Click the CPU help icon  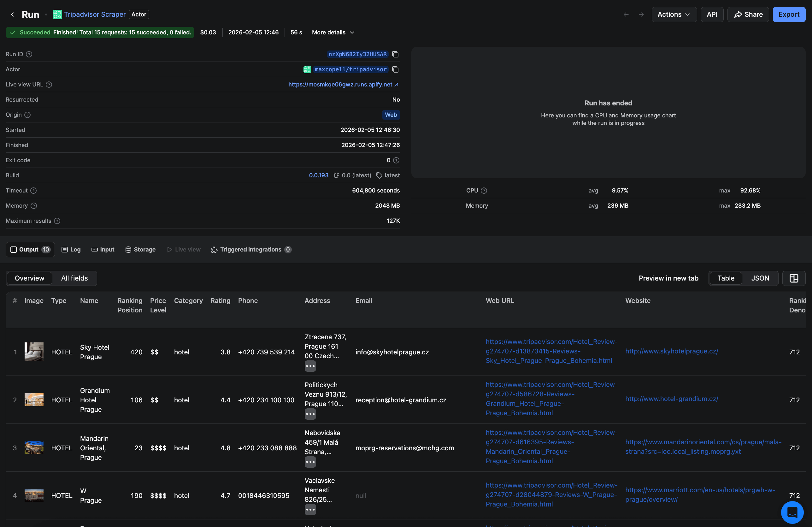[x=484, y=191]
